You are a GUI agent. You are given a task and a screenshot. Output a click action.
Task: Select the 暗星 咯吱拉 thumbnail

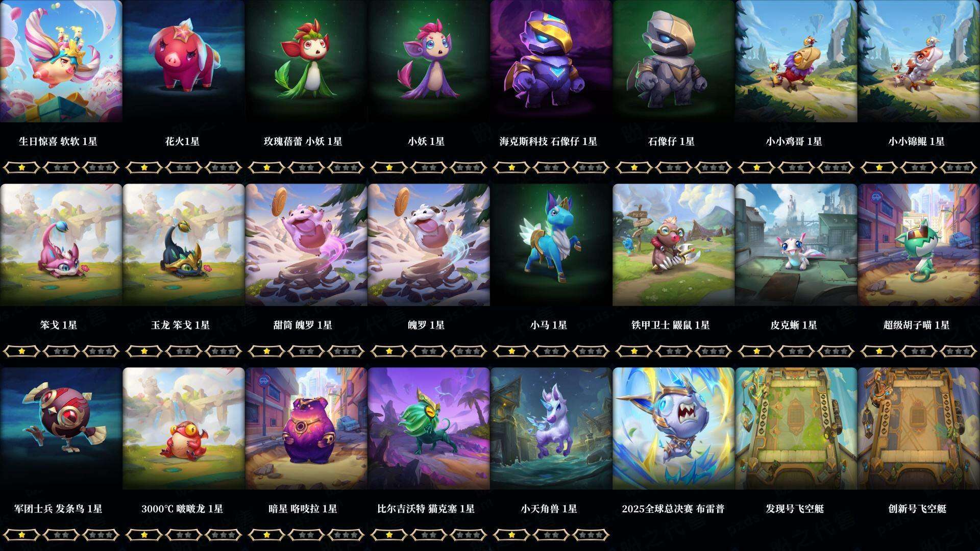(306, 429)
